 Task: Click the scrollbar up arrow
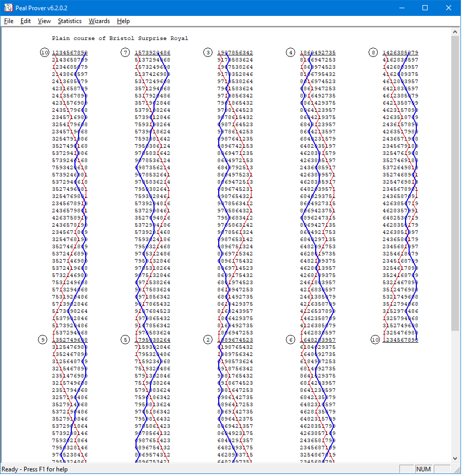pyautogui.click(x=455, y=32)
